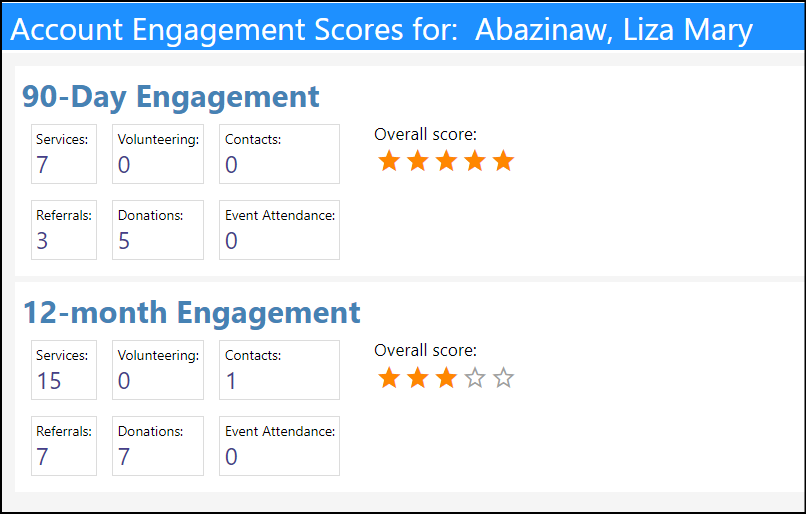The height and width of the screenshot is (514, 806).
Task: Select 90-Day Event Attendance box
Action: point(280,230)
